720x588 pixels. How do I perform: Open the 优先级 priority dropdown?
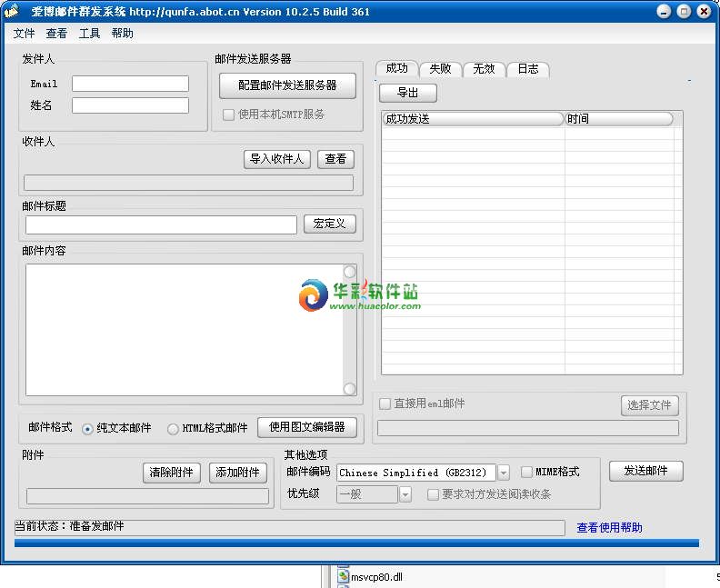[405, 494]
